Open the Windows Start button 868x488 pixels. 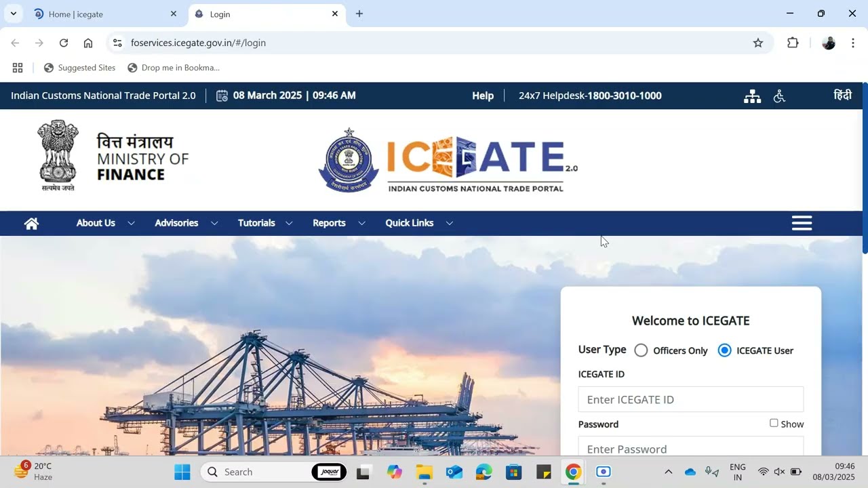click(x=182, y=472)
